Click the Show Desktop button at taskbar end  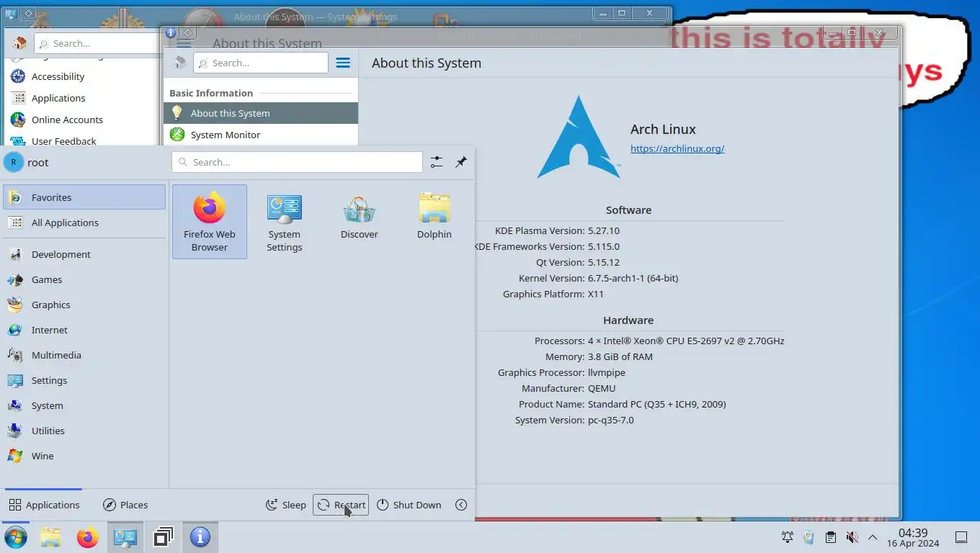(x=961, y=537)
